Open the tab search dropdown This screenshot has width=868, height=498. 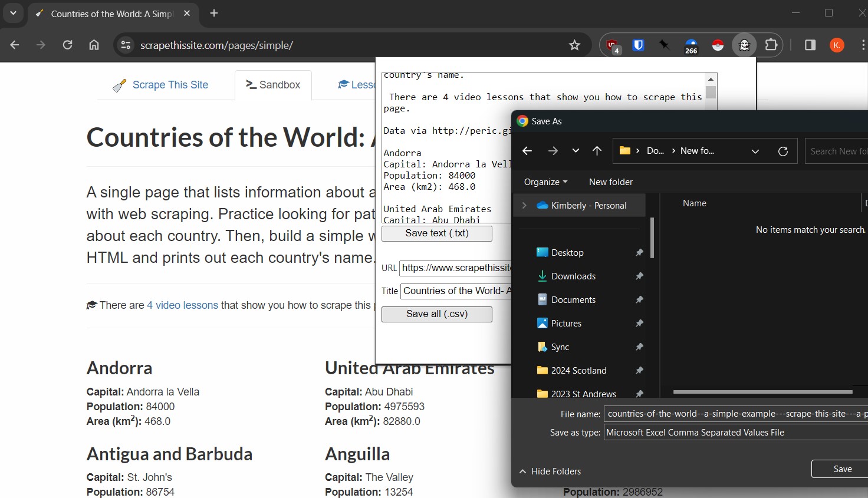tap(13, 13)
